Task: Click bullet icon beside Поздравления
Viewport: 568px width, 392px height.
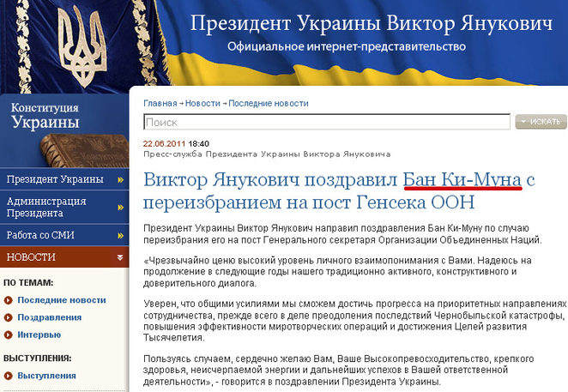Action: click(9, 317)
